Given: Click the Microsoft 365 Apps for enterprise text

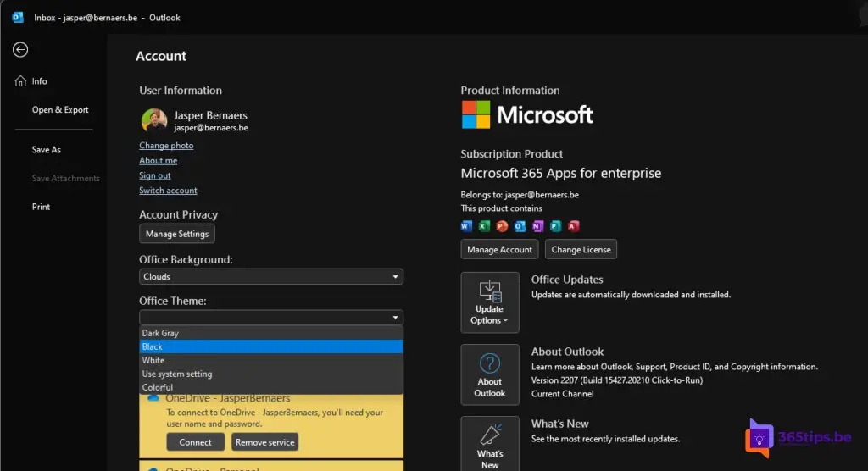Looking at the screenshot, I should pyautogui.click(x=561, y=173).
